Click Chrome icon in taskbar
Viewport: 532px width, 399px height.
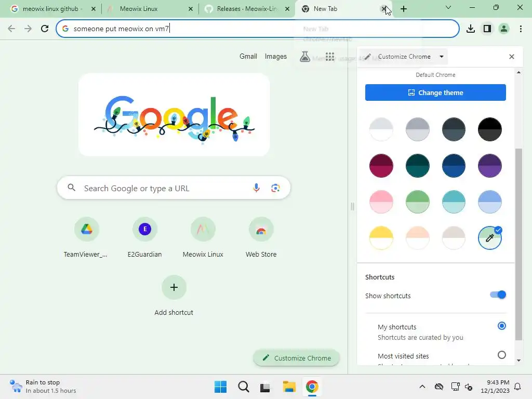tap(312, 387)
